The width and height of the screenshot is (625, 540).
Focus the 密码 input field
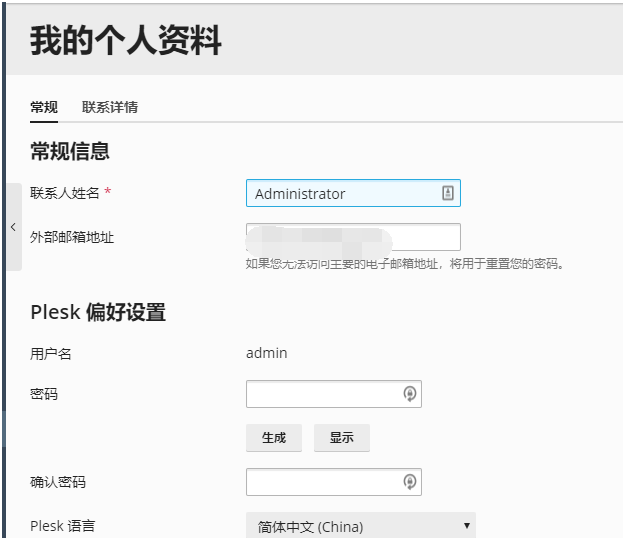click(334, 394)
